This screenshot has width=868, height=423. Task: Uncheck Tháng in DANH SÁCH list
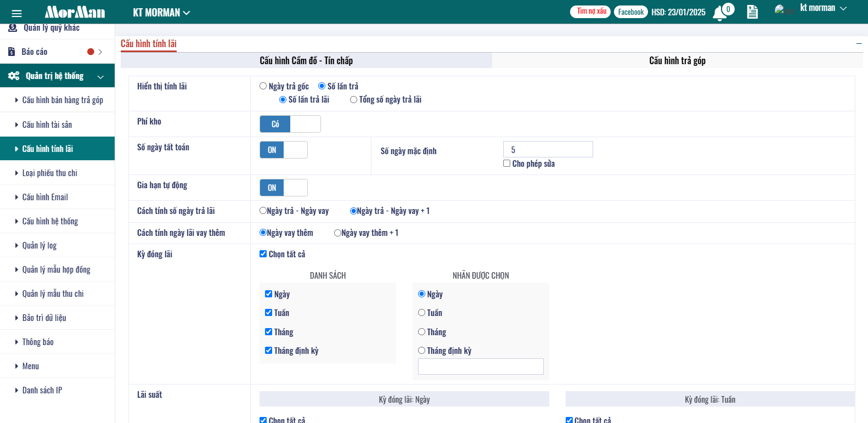[x=269, y=332]
